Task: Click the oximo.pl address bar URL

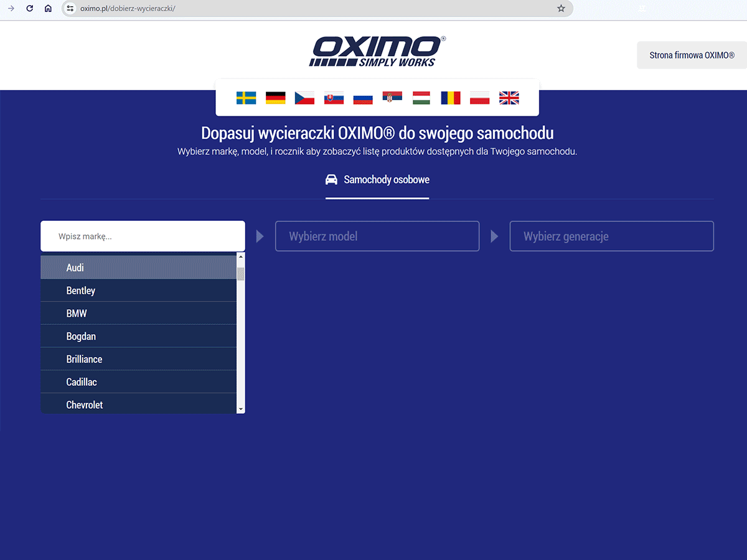Action: [128, 9]
